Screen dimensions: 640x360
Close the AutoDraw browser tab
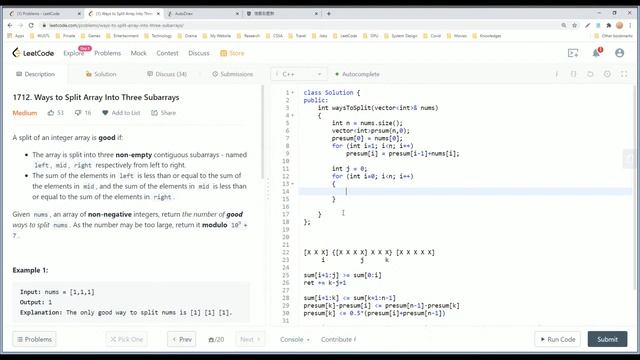pos(237,13)
